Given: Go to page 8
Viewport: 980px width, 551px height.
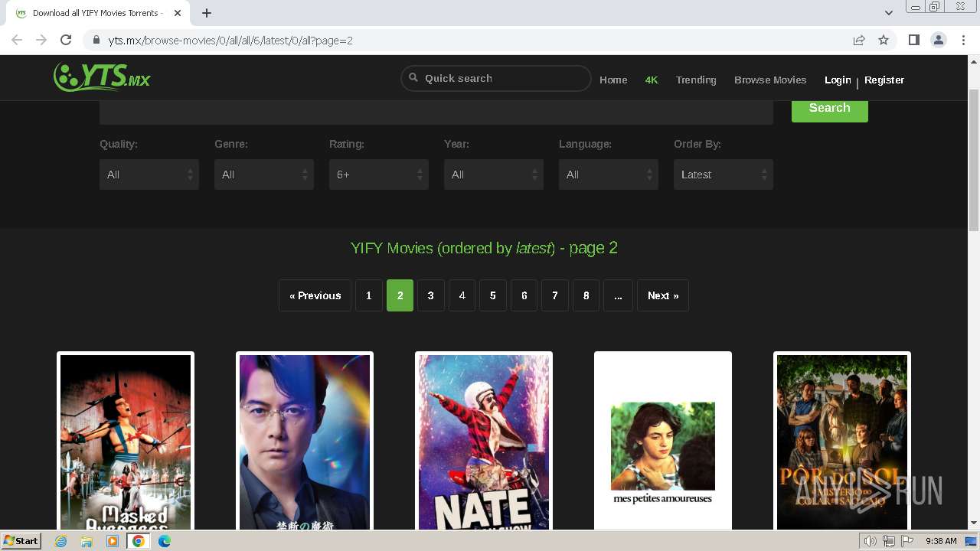Looking at the screenshot, I should coord(586,295).
